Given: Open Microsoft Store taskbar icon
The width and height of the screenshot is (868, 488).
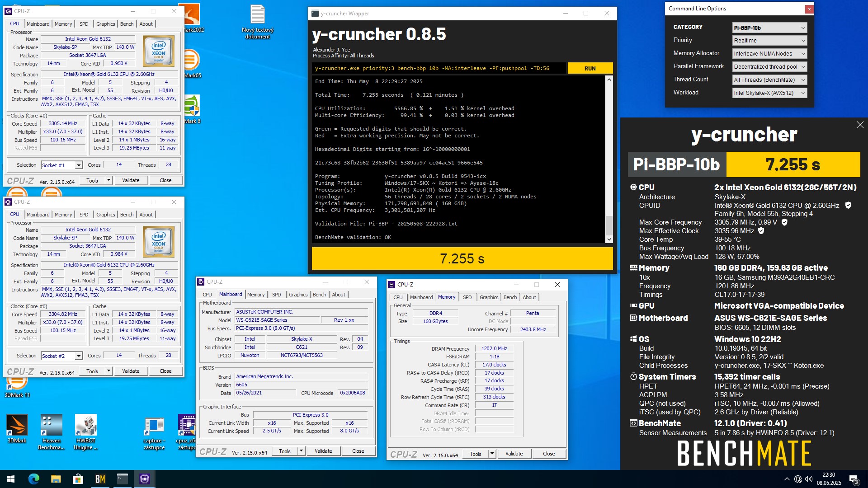Looking at the screenshot, I should click(78, 479).
